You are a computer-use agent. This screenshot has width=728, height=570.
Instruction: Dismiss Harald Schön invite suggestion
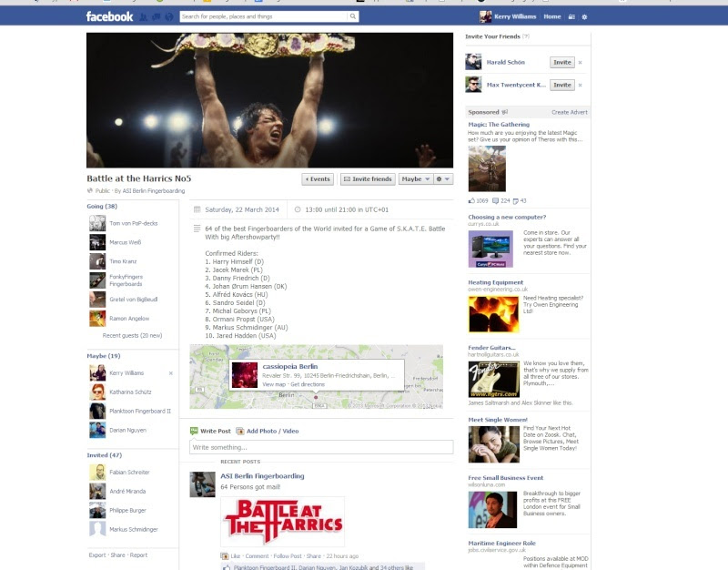point(580,62)
